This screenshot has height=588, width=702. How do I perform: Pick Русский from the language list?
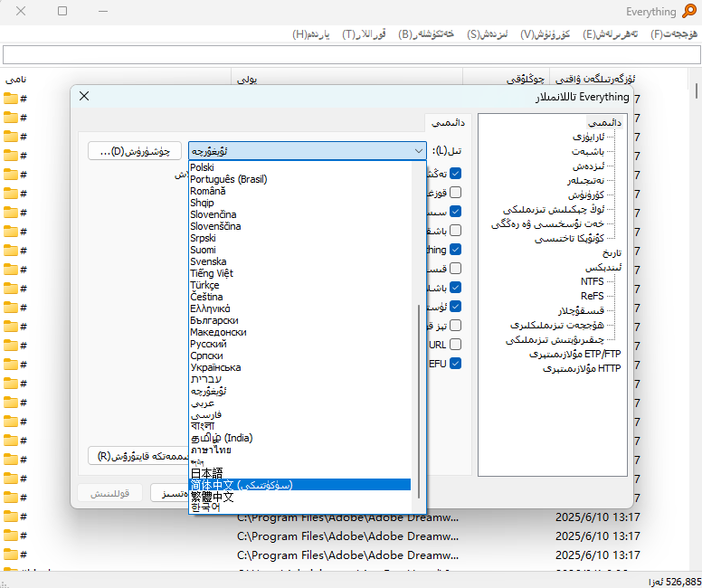click(x=208, y=344)
